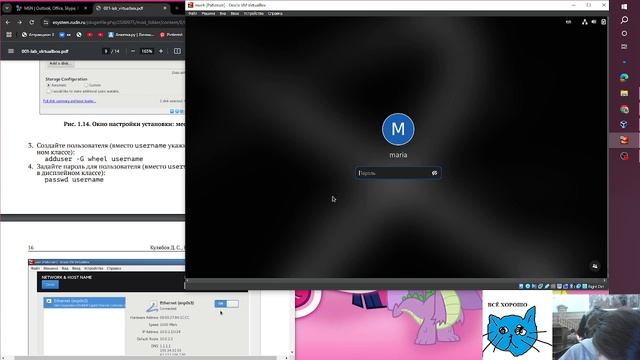640x360 pixels.
Task: Zoom out the PDF document
Action: click(133, 51)
